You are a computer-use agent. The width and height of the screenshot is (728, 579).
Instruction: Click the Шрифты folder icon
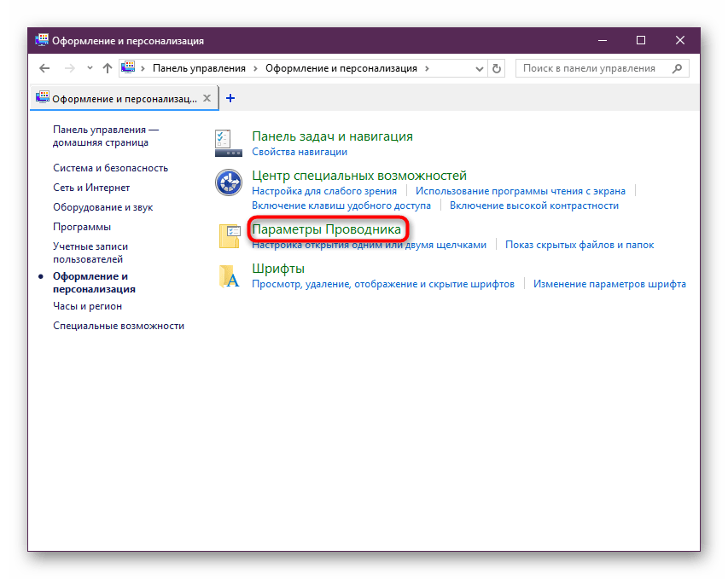pos(229,275)
